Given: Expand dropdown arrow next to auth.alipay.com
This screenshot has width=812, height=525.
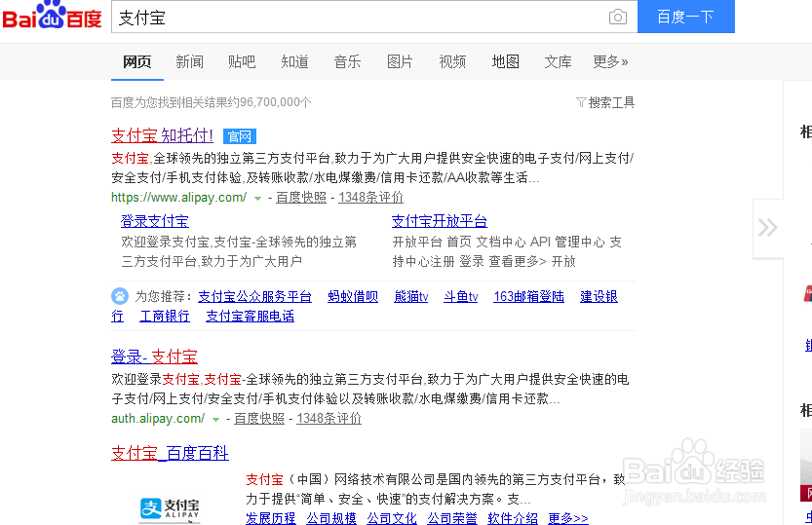Looking at the screenshot, I should click(215, 420).
